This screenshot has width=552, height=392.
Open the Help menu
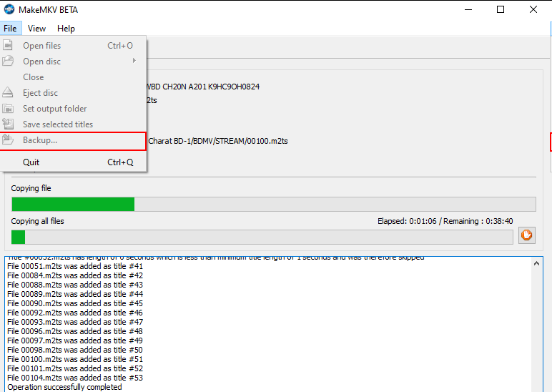click(x=66, y=29)
